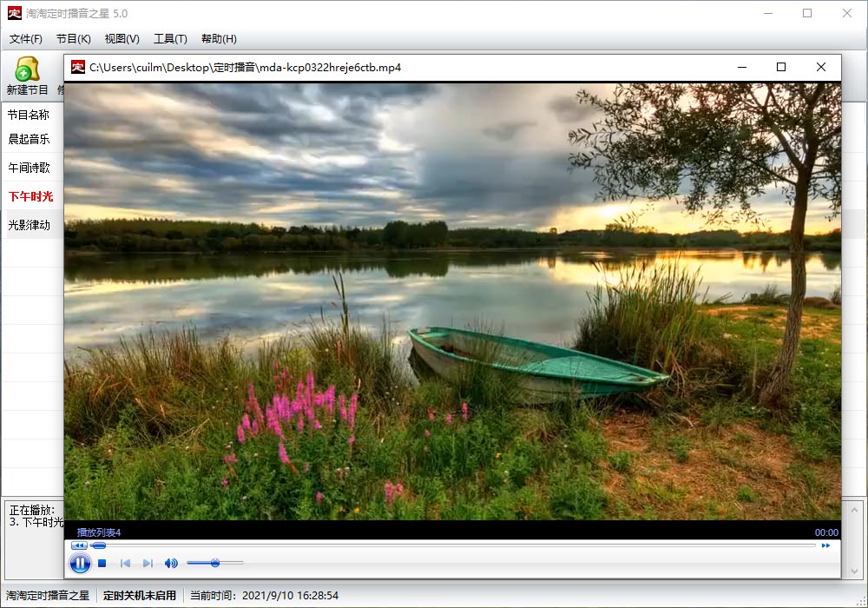Click the scrollbar down arrow in the status panel
868x608 pixels.
(x=854, y=571)
